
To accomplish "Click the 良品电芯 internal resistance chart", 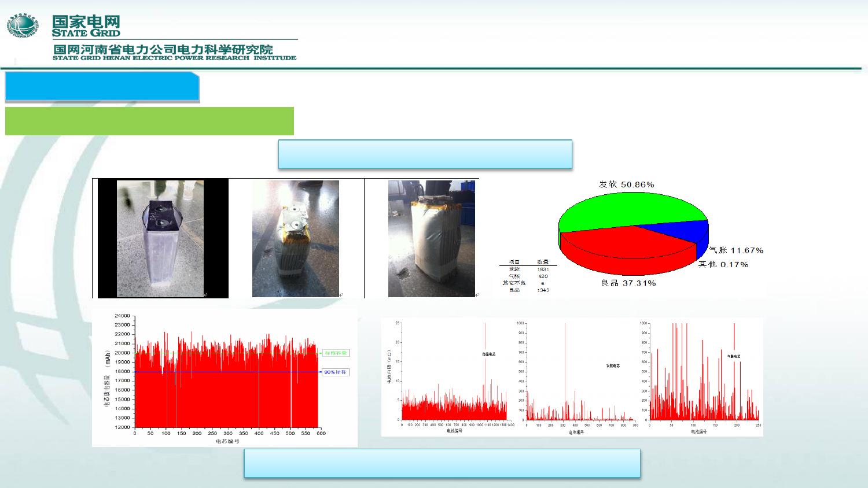I will [454, 371].
